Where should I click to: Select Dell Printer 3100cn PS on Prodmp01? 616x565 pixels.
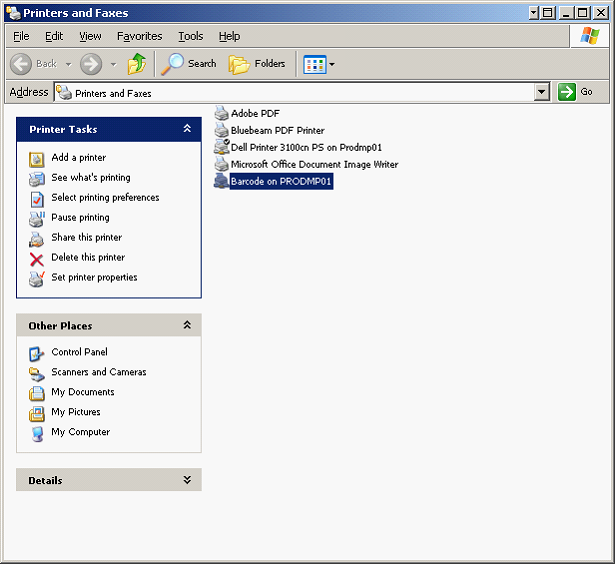coord(305,147)
